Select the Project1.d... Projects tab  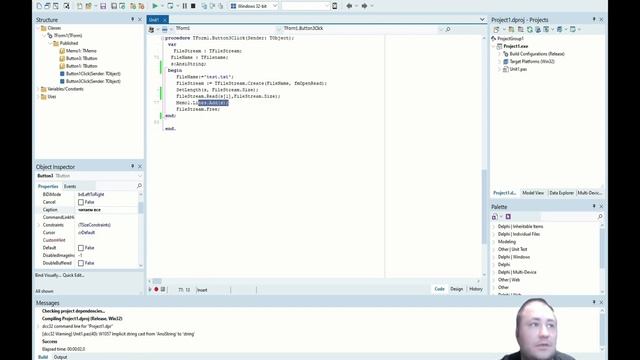tap(504, 193)
